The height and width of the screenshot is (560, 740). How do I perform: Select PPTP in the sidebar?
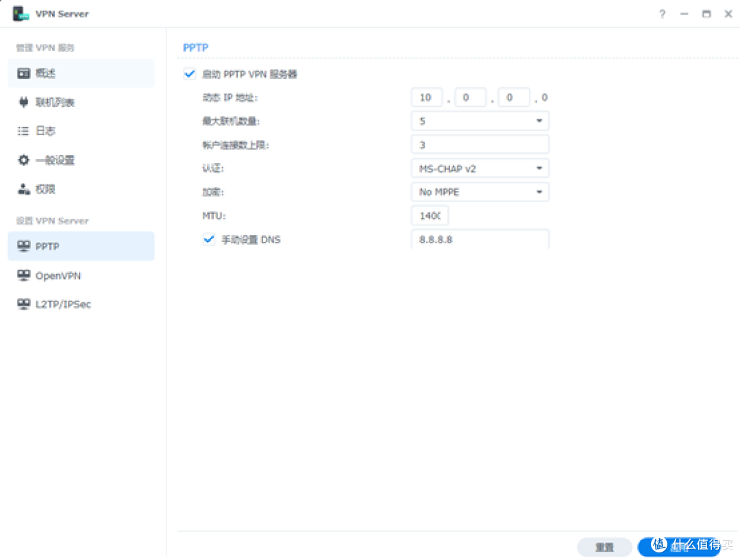tap(81, 246)
